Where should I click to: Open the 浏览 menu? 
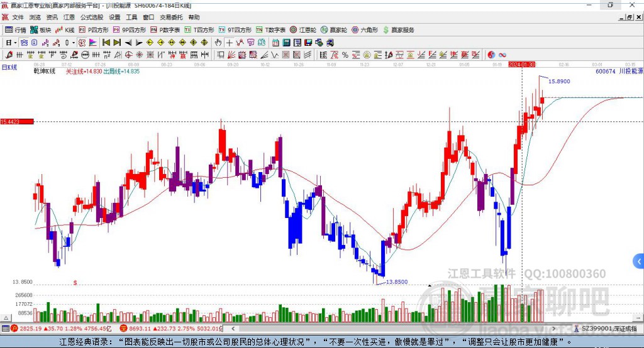35,17
